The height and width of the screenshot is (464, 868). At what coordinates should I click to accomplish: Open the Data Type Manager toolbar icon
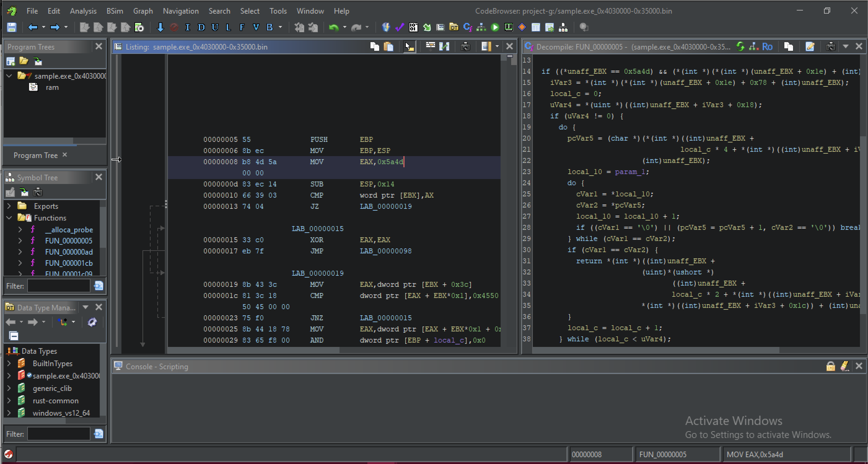454,27
